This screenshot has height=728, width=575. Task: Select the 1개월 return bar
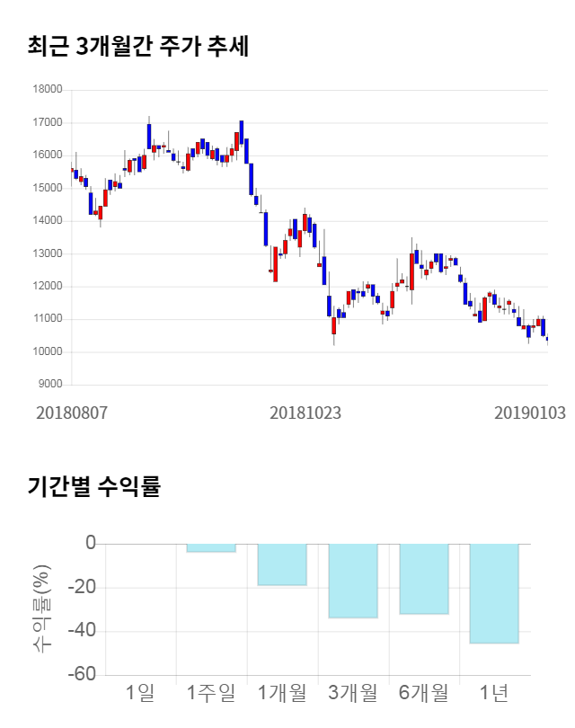282,564
